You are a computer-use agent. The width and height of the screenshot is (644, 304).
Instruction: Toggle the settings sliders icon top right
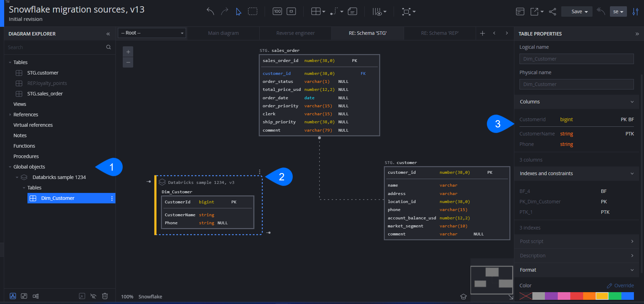(635, 12)
